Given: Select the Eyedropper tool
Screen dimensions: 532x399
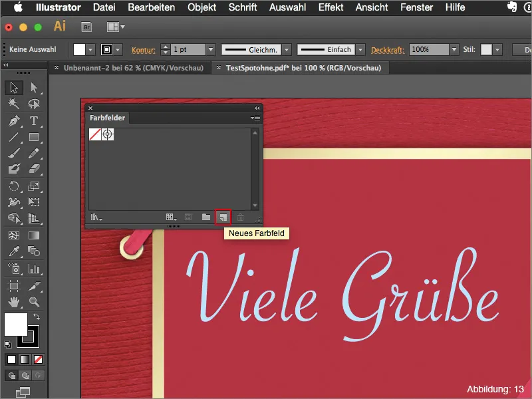Looking at the screenshot, I should (x=14, y=251).
